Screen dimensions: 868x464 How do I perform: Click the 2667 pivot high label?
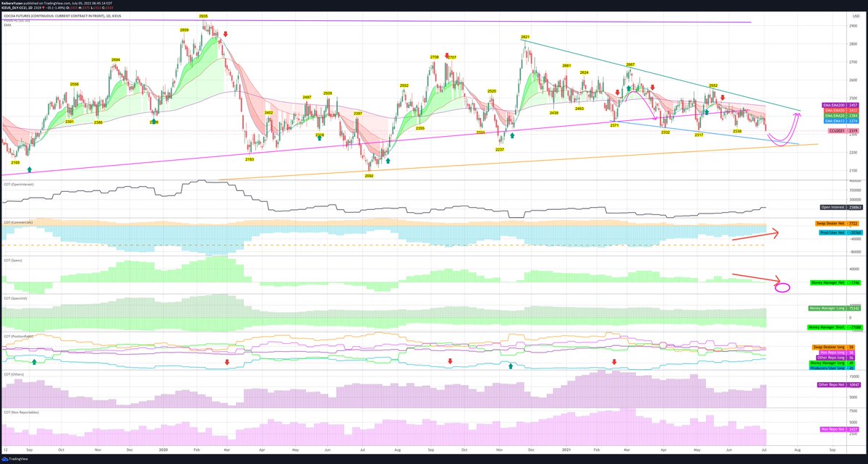[630, 64]
